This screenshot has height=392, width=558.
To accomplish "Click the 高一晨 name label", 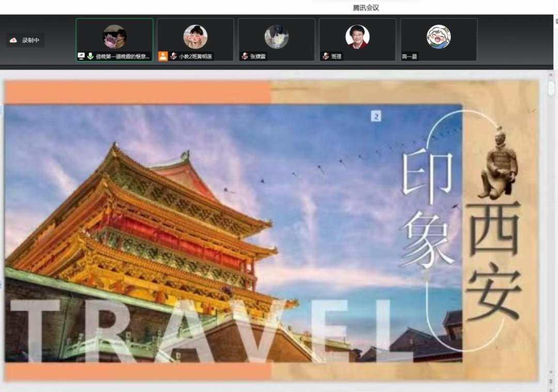I will 409,57.
